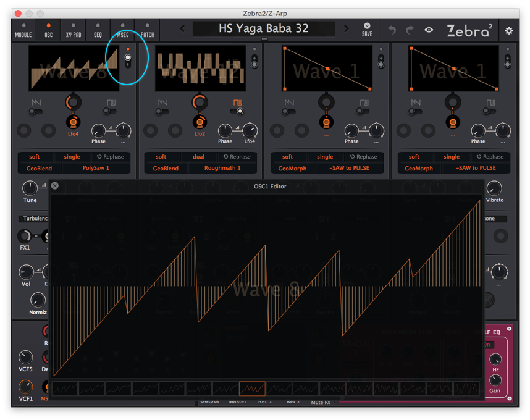
Task: Load the previous preset with the left arrow
Action: (x=182, y=29)
